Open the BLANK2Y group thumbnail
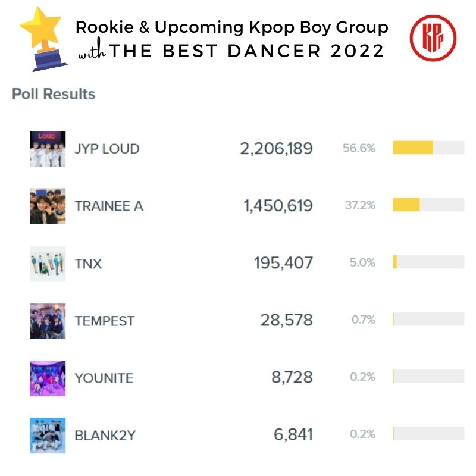Image resolution: width=476 pixels, height=476 pixels. [x=48, y=436]
